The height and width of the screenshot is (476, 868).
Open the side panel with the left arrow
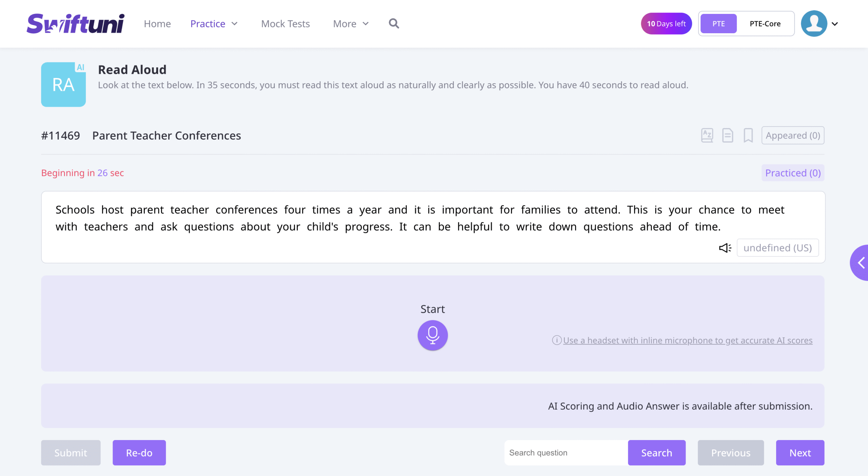861,263
